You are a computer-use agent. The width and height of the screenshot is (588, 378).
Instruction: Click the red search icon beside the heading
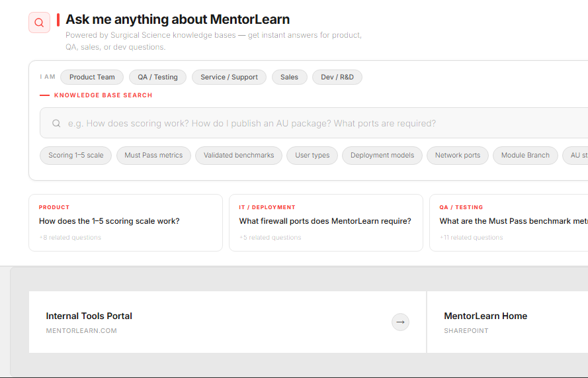click(40, 23)
